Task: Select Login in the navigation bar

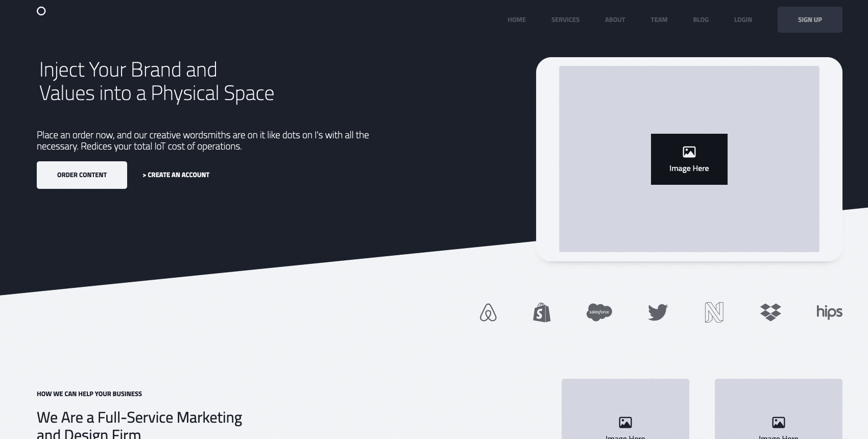Action: coord(743,20)
